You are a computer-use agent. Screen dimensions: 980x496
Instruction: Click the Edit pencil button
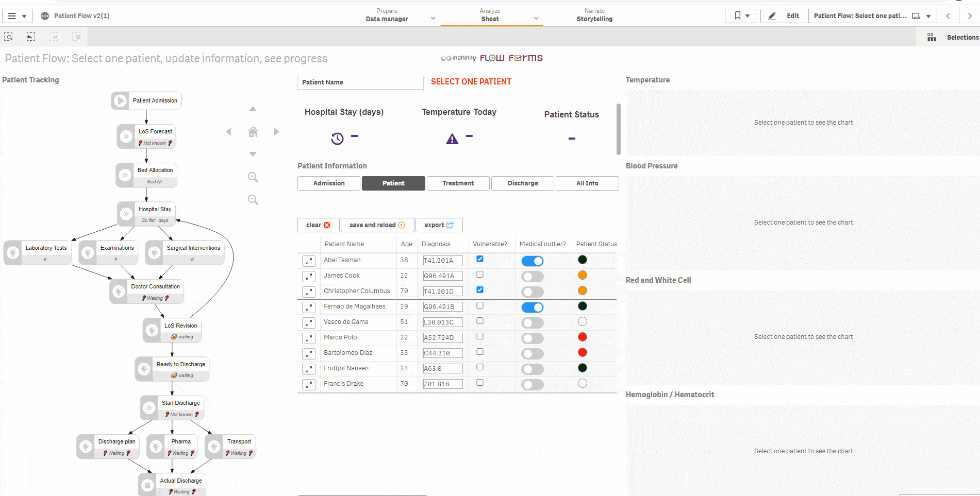coord(785,16)
